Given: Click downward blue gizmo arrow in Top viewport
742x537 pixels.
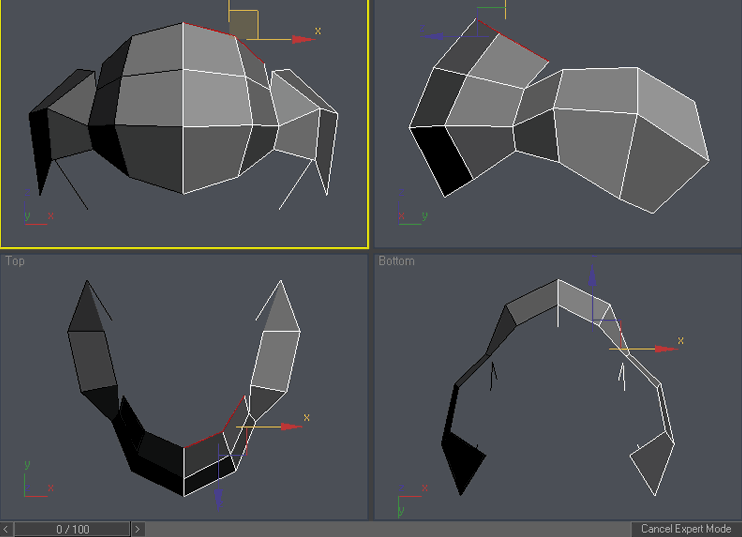Looking at the screenshot, I should 219,498.
